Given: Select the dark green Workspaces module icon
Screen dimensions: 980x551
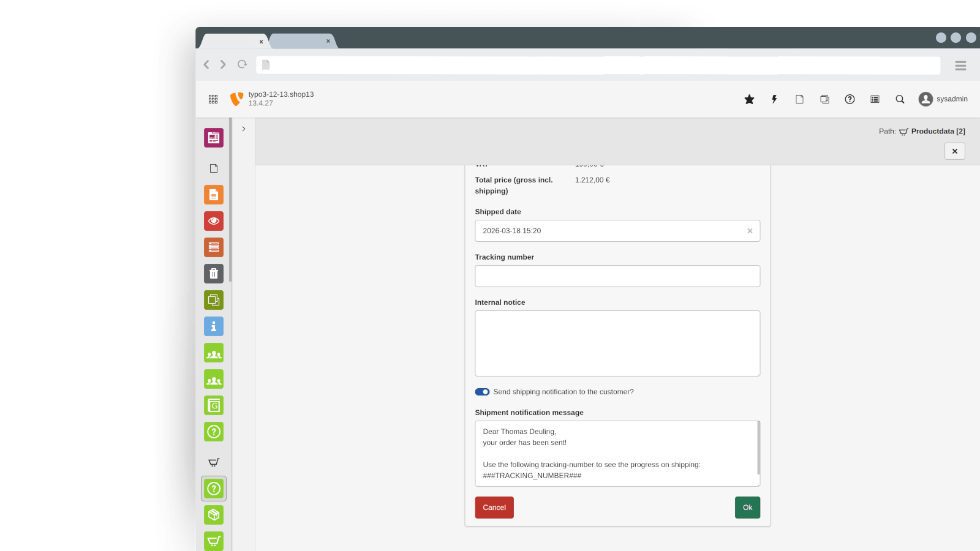Looking at the screenshot, I should pyautogui.click(x=214, y=300).
